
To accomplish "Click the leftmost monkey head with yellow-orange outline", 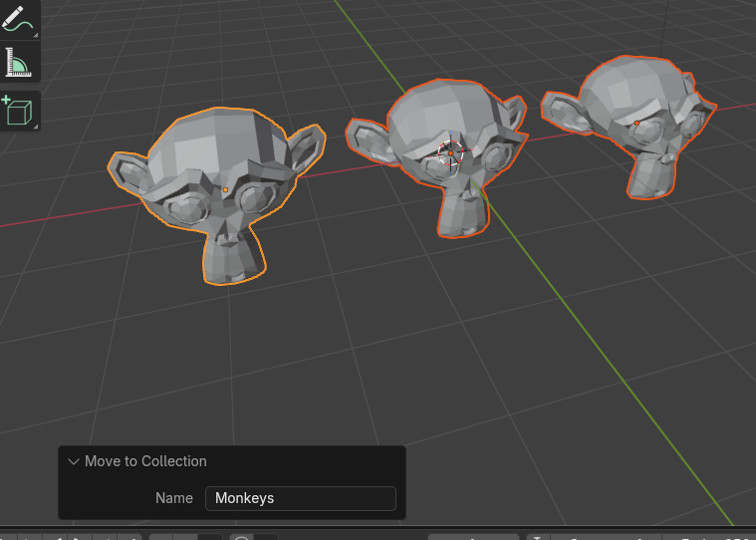I will 216,195.
